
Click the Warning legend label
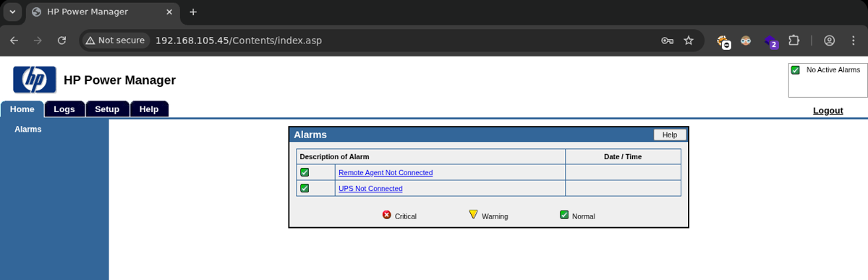pos(495,216)
